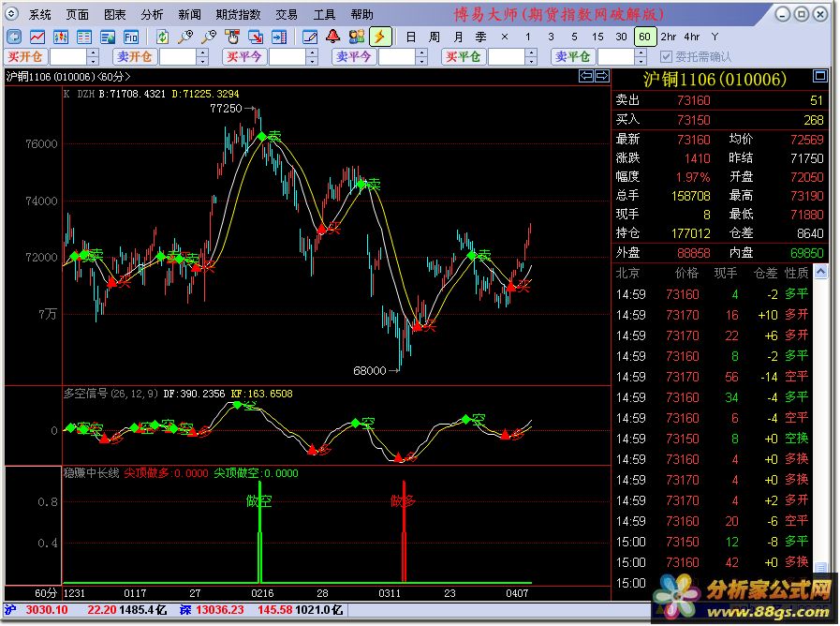This screenshot has width=840, height=626.
Task: Click the 买平今 button
Action: click(244, 57)
